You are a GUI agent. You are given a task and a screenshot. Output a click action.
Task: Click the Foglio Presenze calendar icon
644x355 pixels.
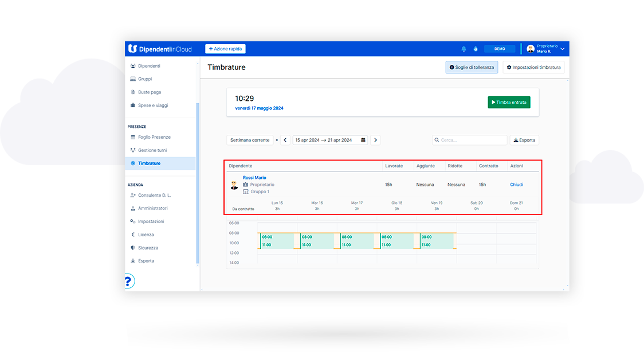point(133,137)
